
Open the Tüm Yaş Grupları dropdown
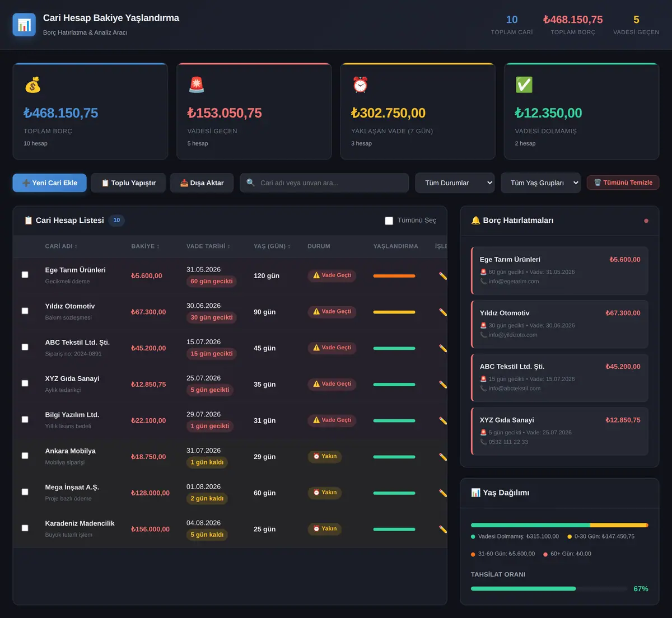click(x=541, y=183)
